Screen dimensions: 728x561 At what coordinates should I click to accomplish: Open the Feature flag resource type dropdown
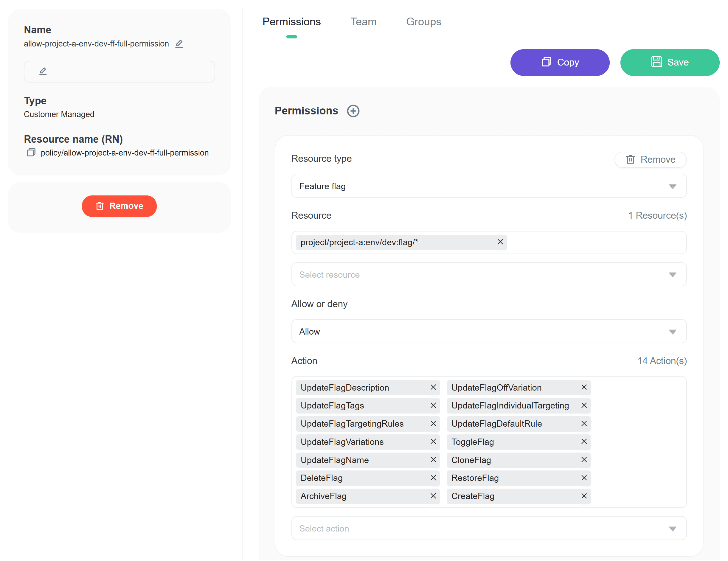489,186
